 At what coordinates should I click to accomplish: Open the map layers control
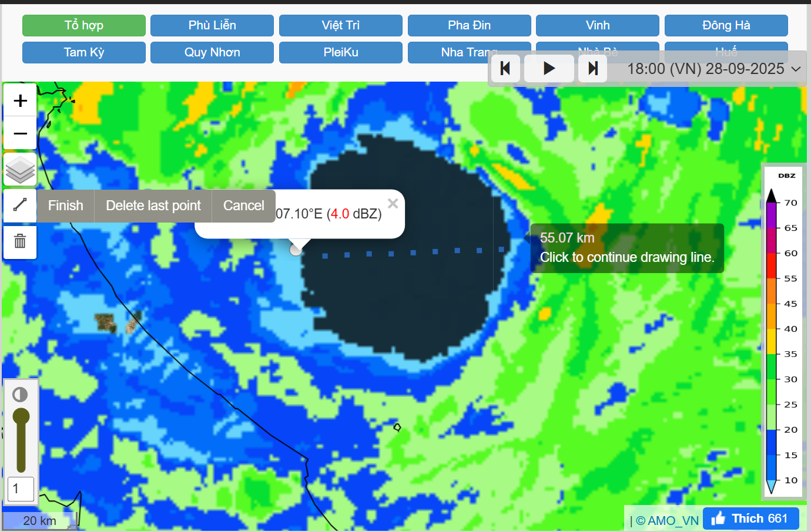point(21,170)
